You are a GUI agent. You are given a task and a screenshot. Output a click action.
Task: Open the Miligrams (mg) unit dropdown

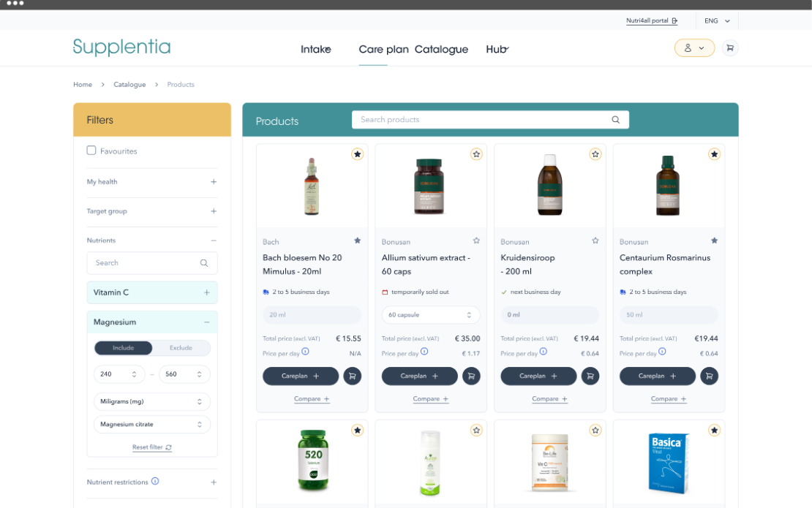pyautogui.click(x=151, y=401)
